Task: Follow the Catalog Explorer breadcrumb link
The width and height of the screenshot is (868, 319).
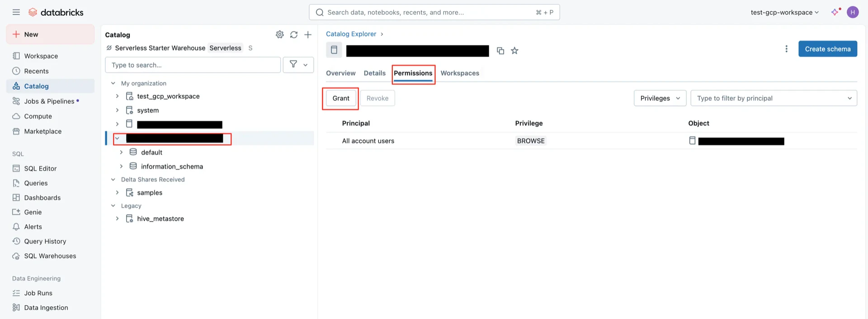Action: [x=351, y=34]
